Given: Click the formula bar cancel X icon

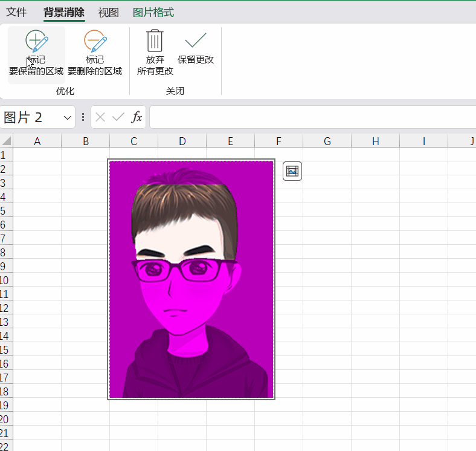Looking at the screenshot, I should pos(100,117).
